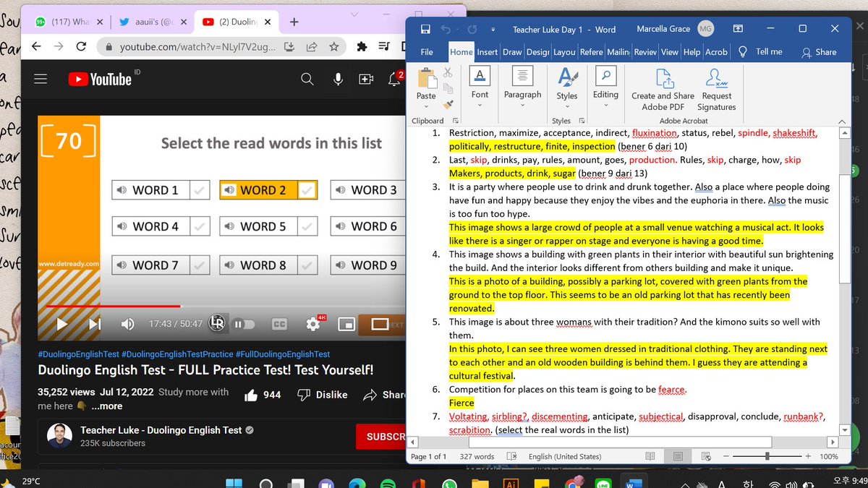Switch to the Draw ribbon tab
Viewport: 868px width, 488px height.
pos(512,52)
